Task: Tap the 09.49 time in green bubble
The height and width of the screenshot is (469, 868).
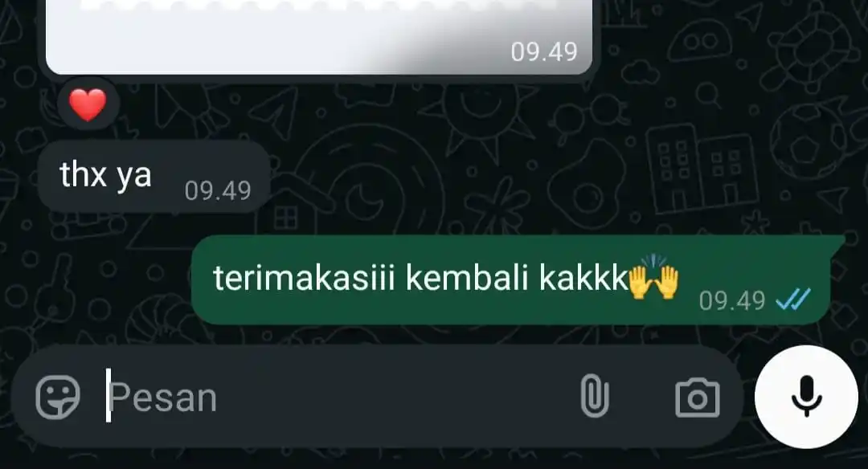Action: (x=732, y=301)
